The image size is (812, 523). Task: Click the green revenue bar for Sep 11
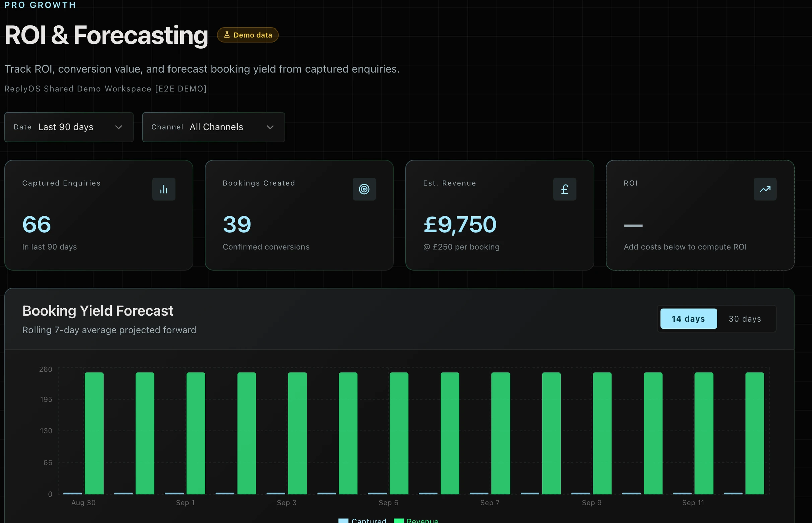[704, 433]
